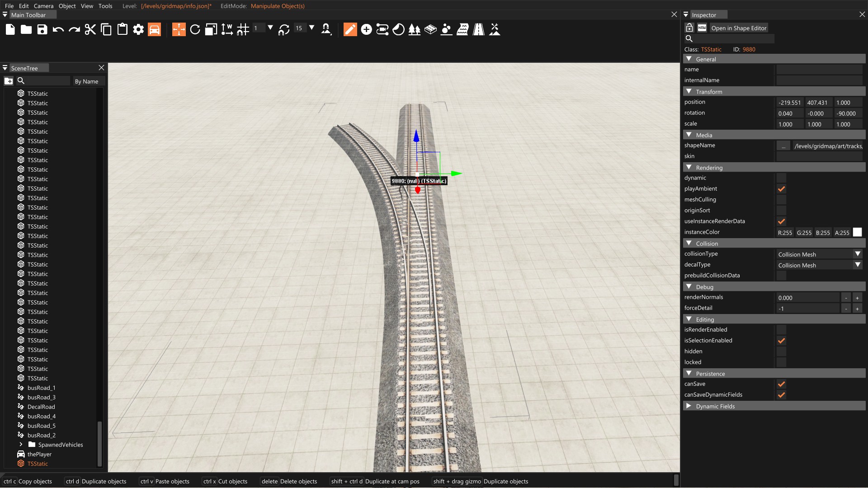Viewport: 868px width, 488px height.
Task: Open the Tools menu
Action: point(105,6)
